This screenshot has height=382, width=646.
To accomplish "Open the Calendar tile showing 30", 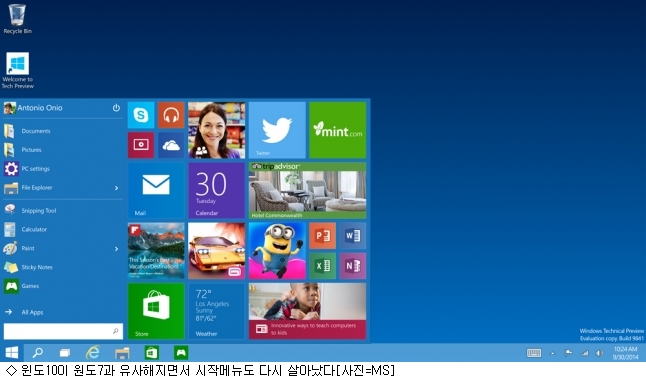I will (216, 190).
